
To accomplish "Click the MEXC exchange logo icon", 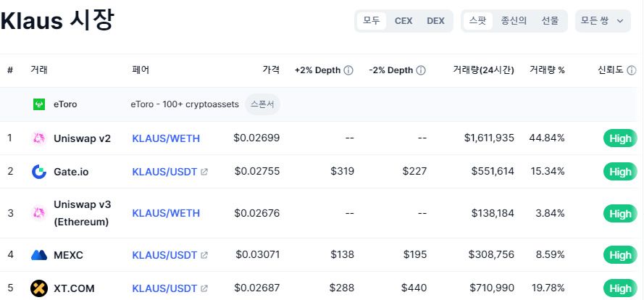I will tap(39, 255).
